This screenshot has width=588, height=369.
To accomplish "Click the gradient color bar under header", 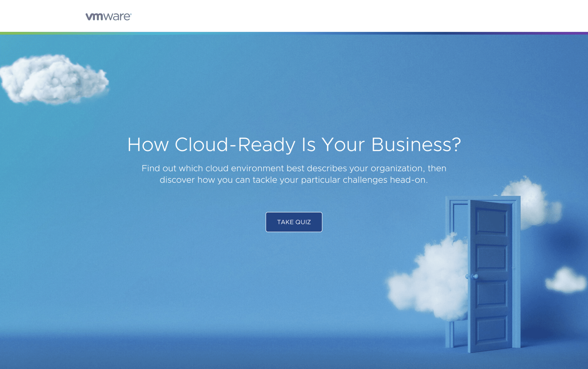I will 294,33.
